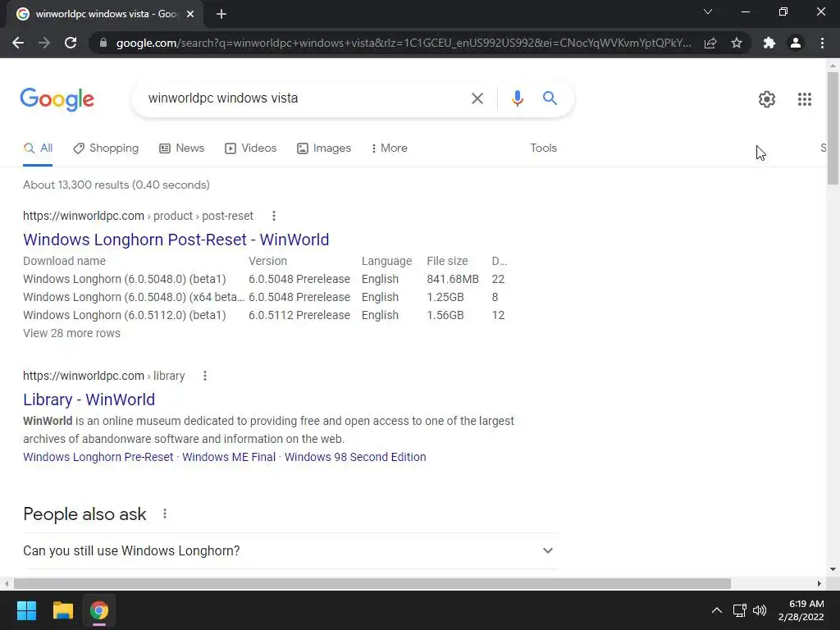The height and width of the screenshot is (630, 840).
Task: Close the winworldpc search tab
Action: [190, 14]
